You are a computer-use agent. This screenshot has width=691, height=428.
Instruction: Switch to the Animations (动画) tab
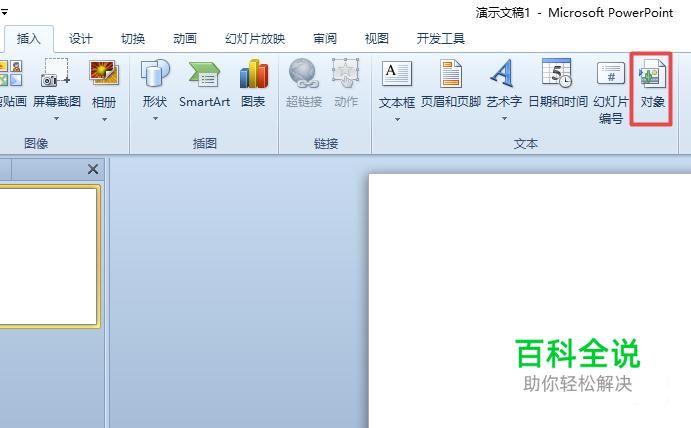[185, 39]
